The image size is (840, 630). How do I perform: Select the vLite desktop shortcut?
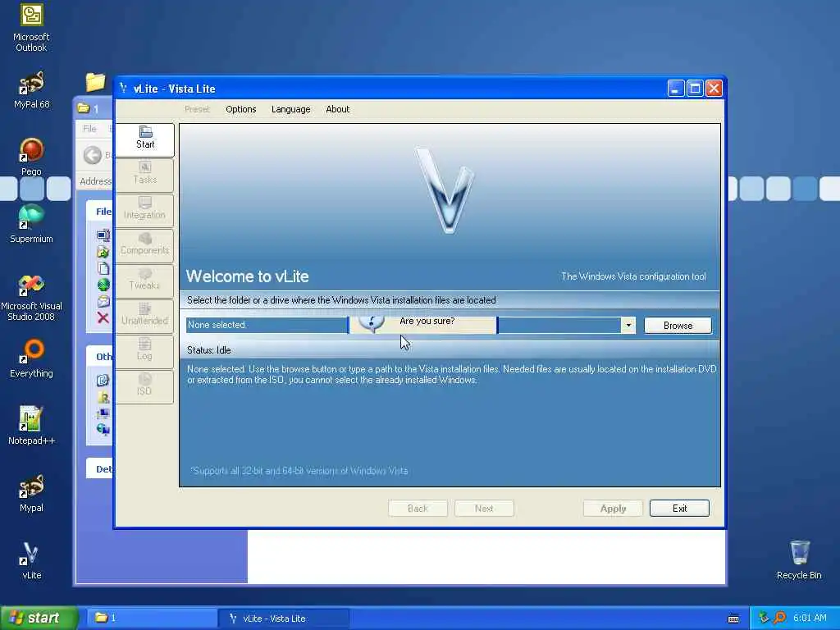coord(31,560)
